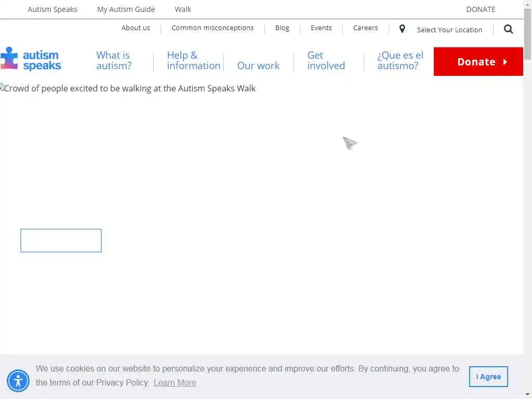Viewport: 532px width, 399px height.
Task: Click the location pin icon
Action: click(x=402, y=29)
